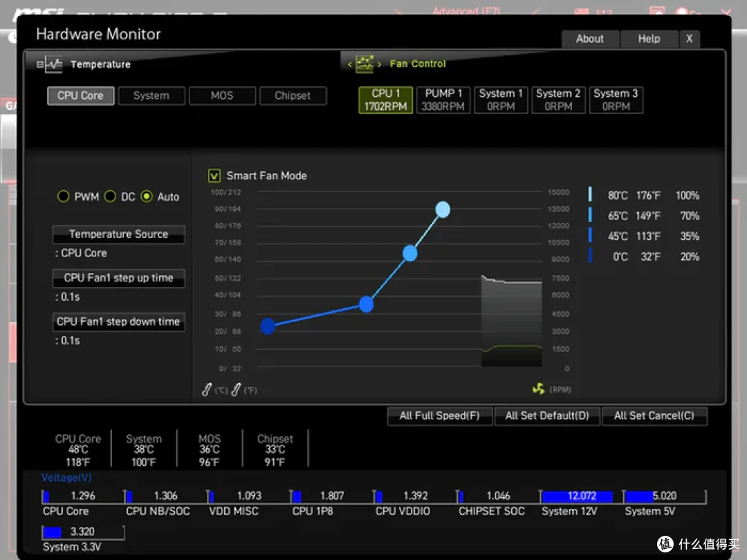Screen dimensions: 747x560
Task: Switch to the System temperature tab
Action: pyautogui.click(x=151, y=95)
